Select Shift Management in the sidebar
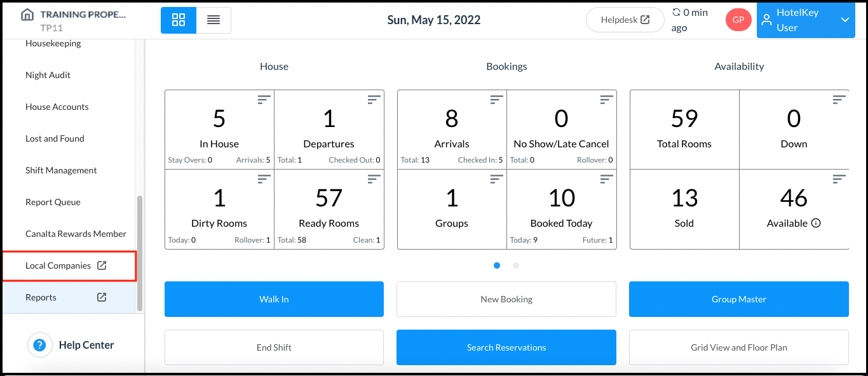This screenshot has width=868, height=376. point(60,170)
